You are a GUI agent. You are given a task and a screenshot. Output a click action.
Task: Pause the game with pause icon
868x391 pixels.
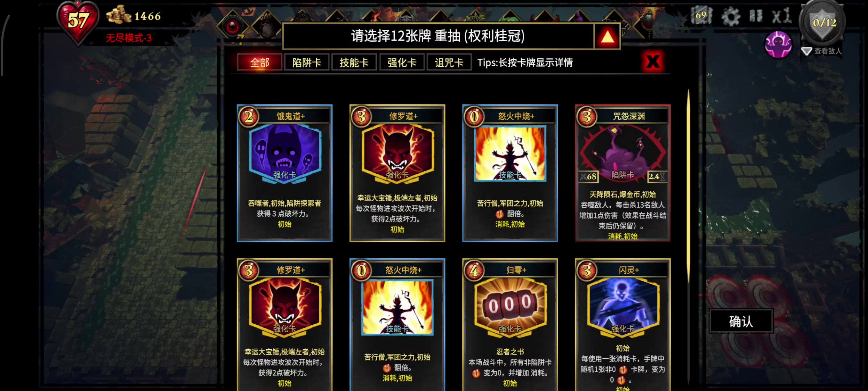point(756,15)
